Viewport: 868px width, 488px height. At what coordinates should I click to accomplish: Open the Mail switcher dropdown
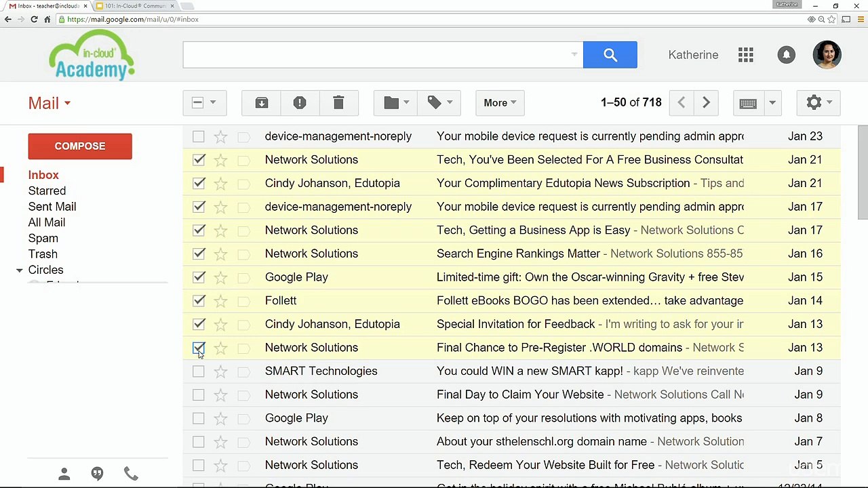coord(50,103)
